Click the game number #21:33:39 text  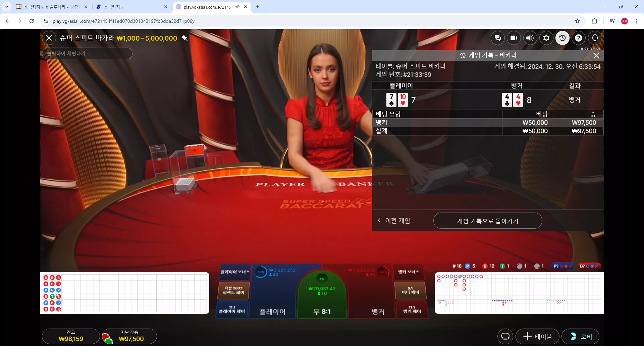click(417, 74)
